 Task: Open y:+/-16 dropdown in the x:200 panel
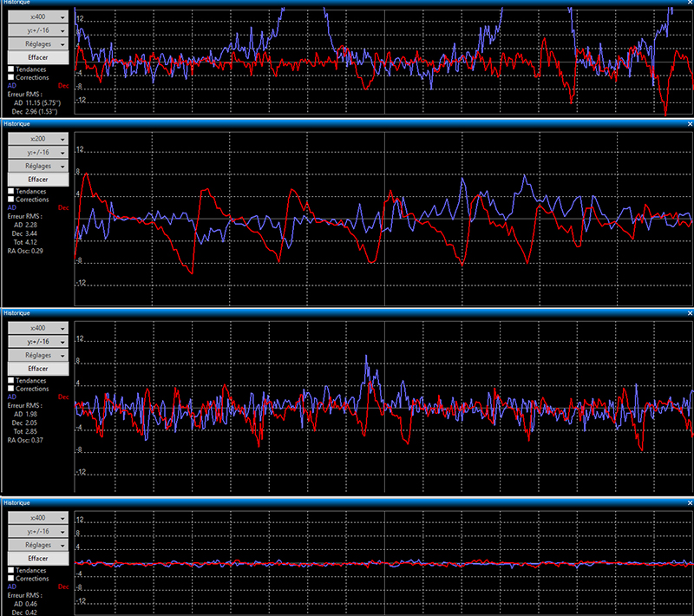(x=38, y=152)
